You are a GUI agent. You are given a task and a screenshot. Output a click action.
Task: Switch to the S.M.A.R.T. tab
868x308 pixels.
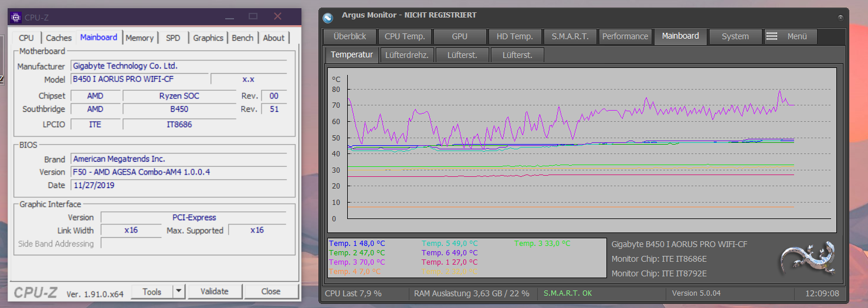[570, 36]
